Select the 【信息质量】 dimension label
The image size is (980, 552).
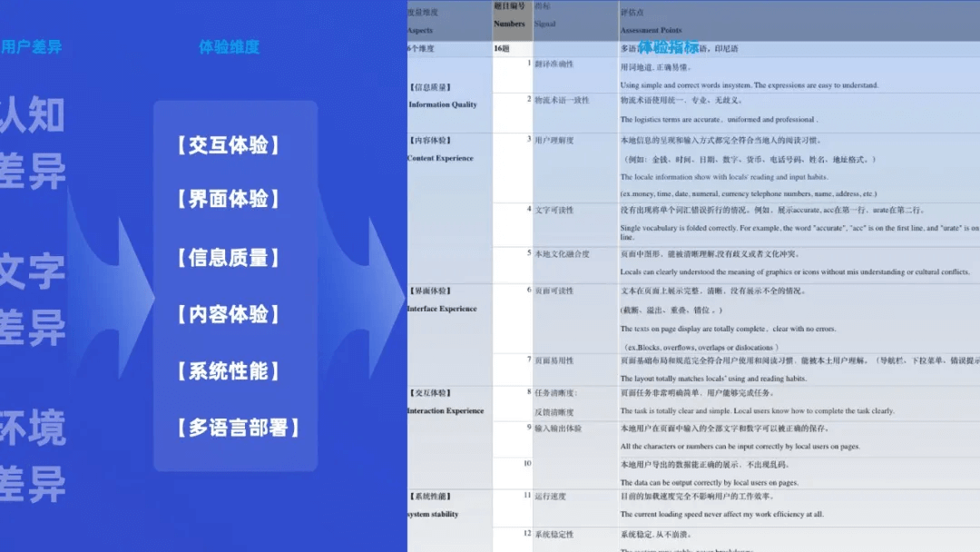(x=228, y=258)
